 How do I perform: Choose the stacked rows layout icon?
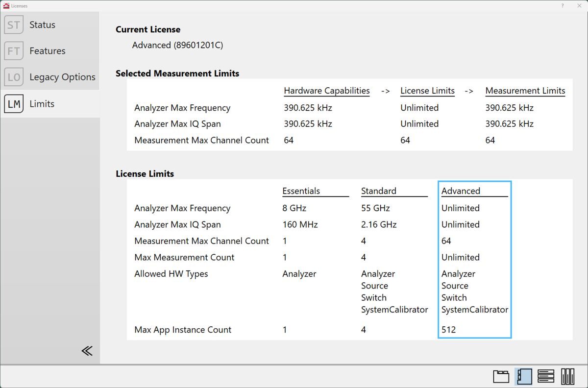pyautogui.click(x=546, y=376)
